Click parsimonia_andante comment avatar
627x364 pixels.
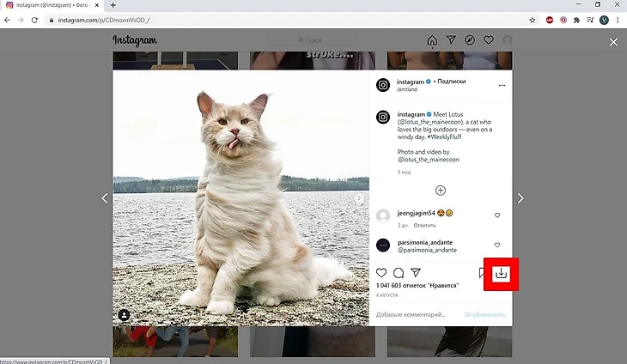383,246
